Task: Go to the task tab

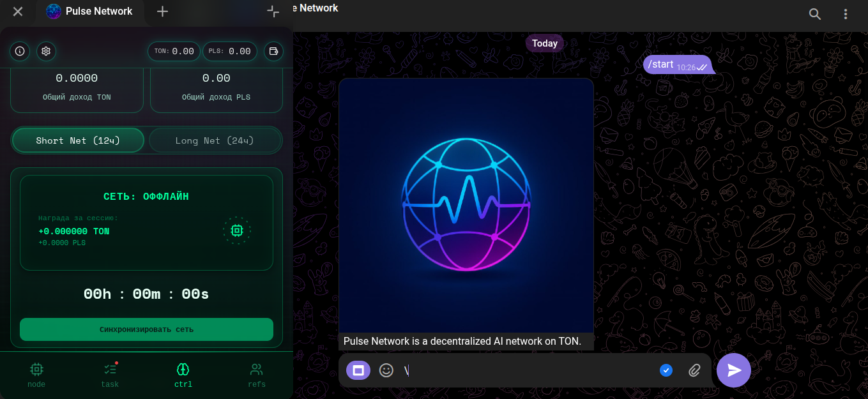Action: click(x=110, y=375)
